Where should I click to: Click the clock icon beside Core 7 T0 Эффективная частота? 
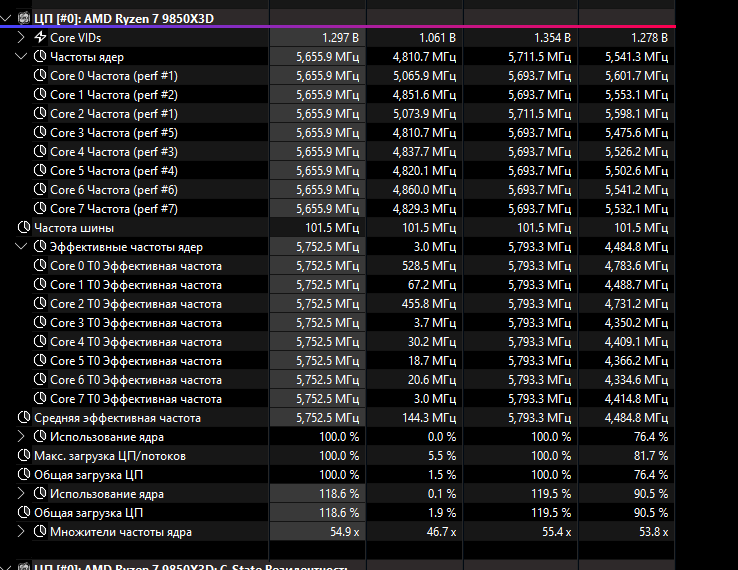pyautogui.click(x=40, y=399)
